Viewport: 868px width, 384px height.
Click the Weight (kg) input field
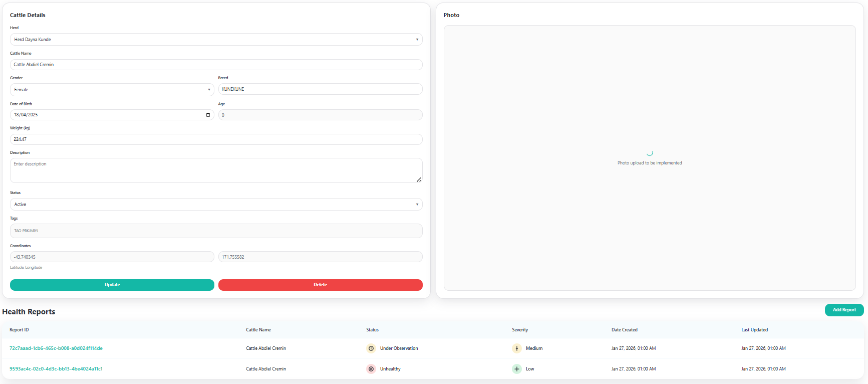(x=216, y=139)
